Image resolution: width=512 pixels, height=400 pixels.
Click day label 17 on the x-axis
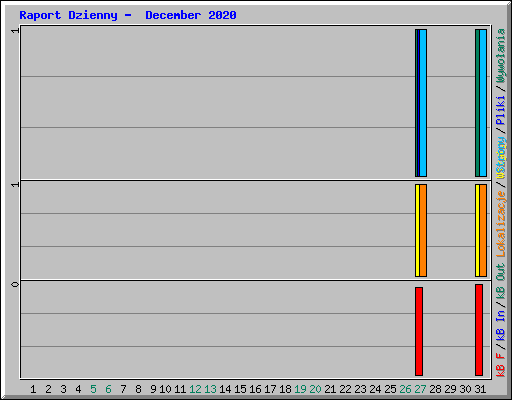click(270, 389)
